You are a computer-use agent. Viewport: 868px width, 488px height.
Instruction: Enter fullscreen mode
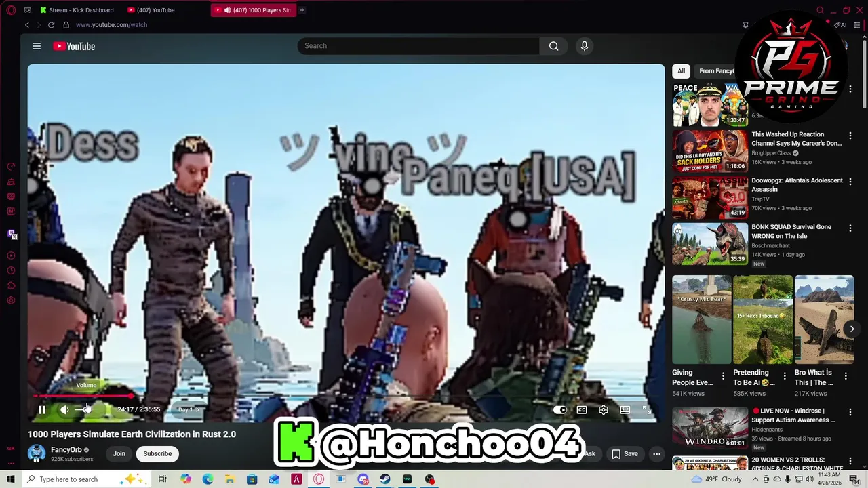[x=647, y=409]
